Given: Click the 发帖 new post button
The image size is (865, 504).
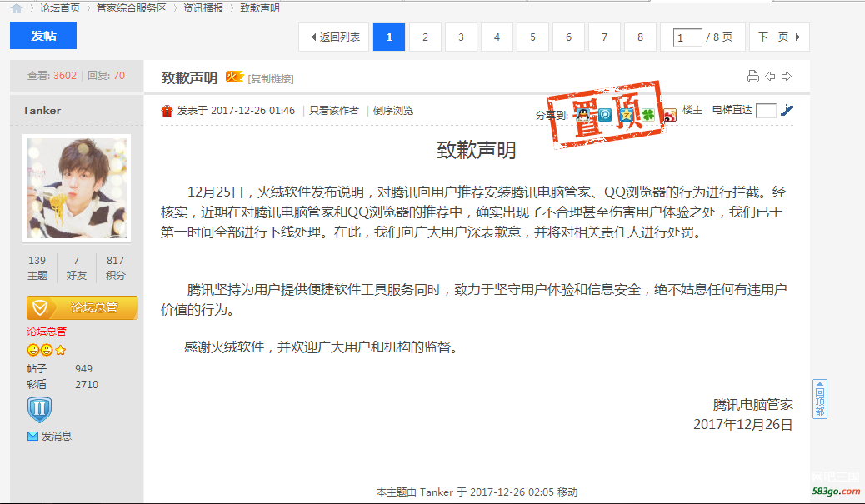Looking at the screenshot, I should pos(43,36).
